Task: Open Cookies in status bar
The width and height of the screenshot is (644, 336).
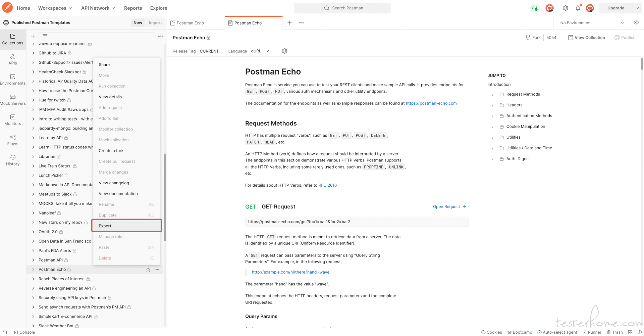Action: (492, 332)
